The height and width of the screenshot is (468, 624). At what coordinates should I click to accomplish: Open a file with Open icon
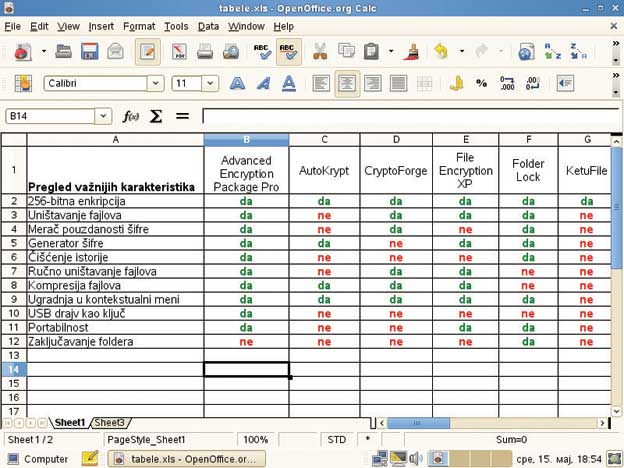tap(64, 52)
